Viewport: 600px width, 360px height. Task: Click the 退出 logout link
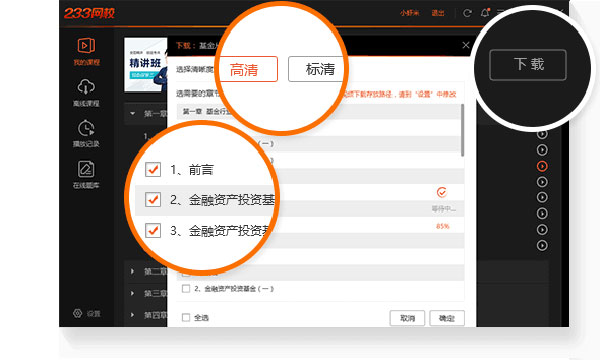tap(438, 13)
